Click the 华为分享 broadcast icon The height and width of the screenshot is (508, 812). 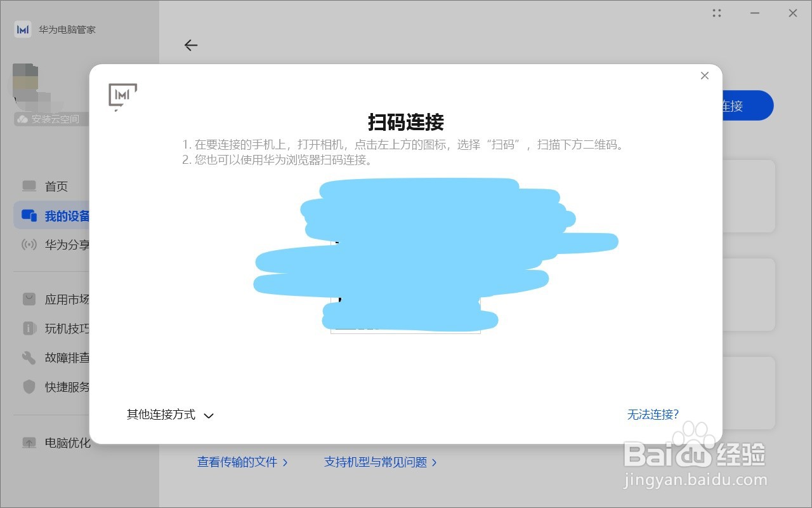pyautogui.click(x=29, y=244)
